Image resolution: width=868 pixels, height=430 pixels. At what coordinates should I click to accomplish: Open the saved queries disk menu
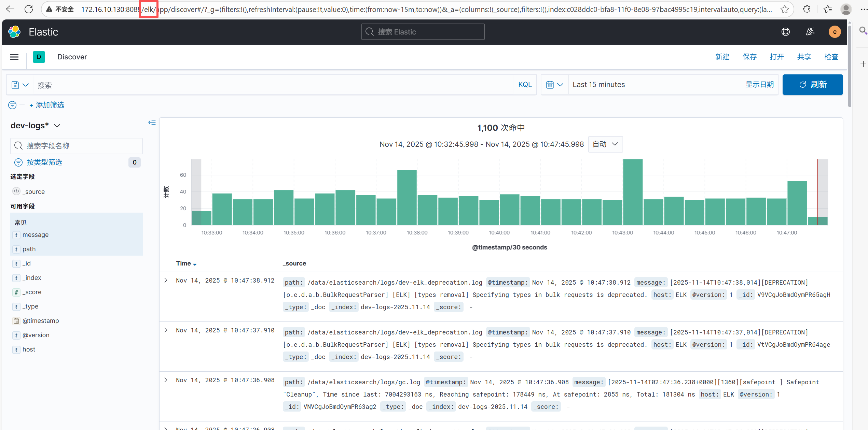click(x=20, y=85)
